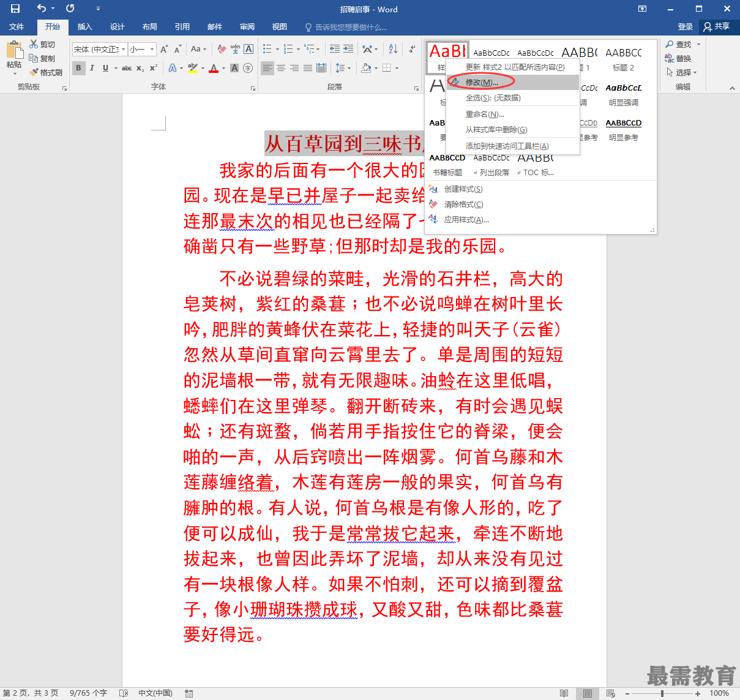This screenshot has width=740, height=700.
Task: Open the font size dropdown 小一
Action: pos(152,49)
